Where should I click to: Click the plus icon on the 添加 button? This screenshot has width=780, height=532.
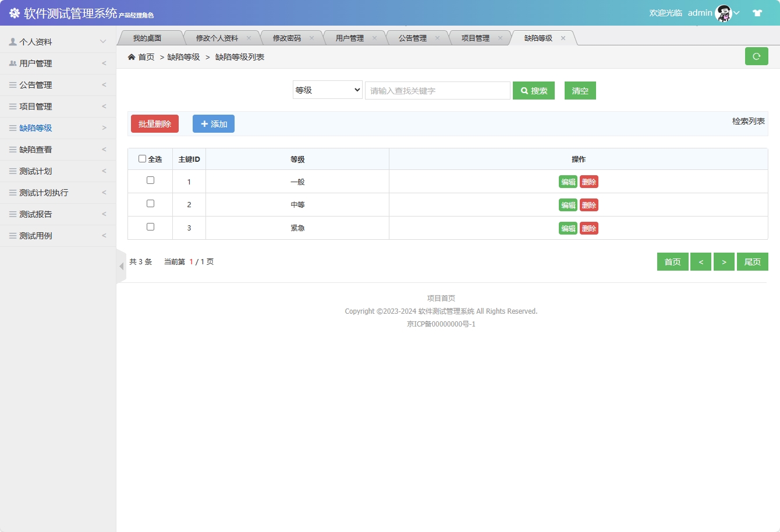click(204, 123)
